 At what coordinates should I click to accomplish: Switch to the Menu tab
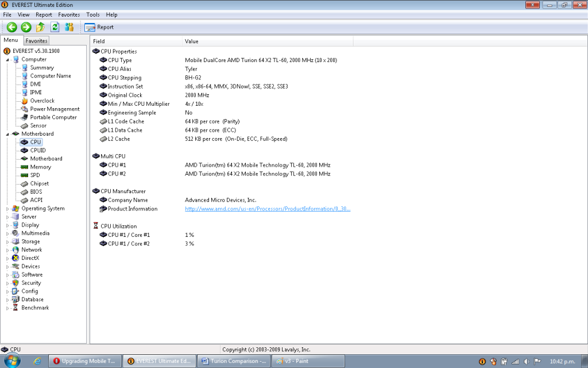point(11,40)
